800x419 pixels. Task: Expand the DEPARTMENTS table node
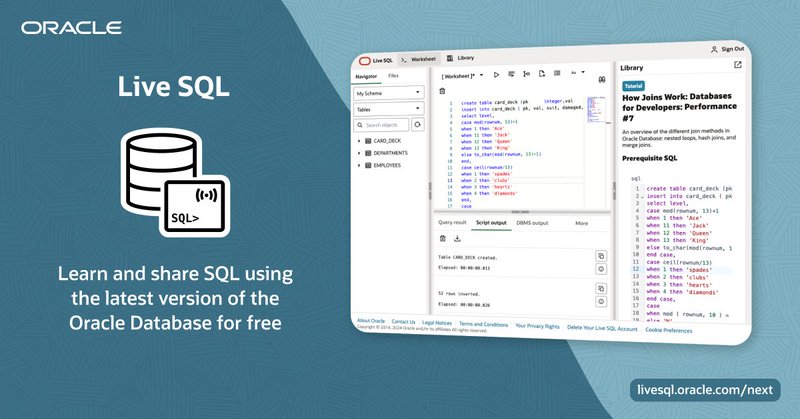coord(359,153)
